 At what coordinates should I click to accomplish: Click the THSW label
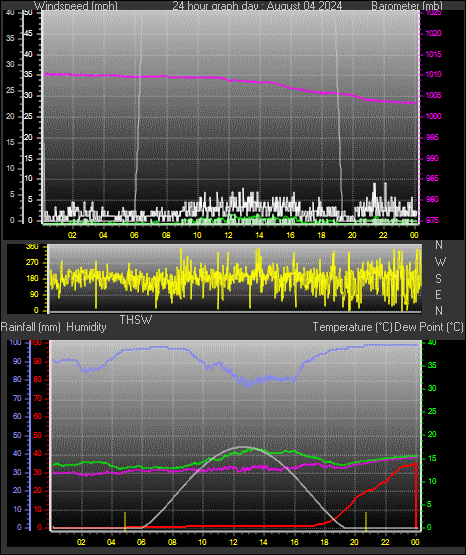(x=136, y=320)
